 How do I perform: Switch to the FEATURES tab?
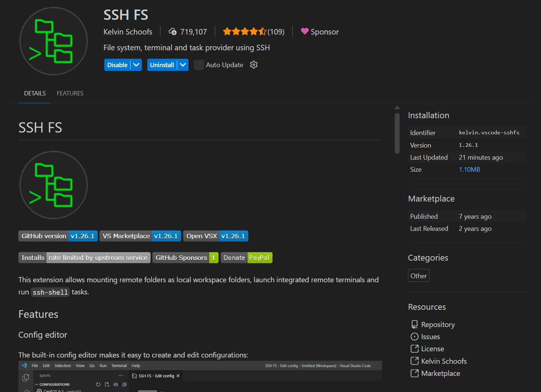pos(70,94)
